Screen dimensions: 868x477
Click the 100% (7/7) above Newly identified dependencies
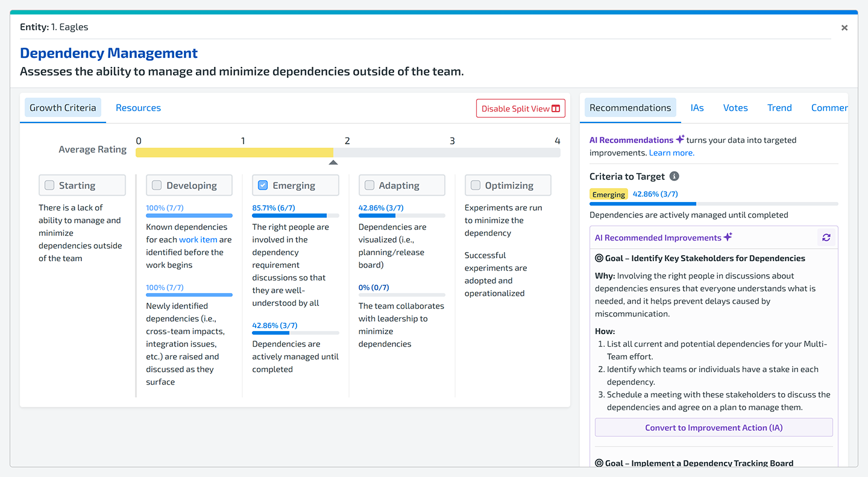165,288
